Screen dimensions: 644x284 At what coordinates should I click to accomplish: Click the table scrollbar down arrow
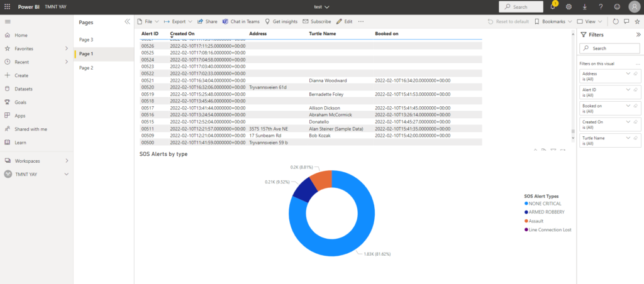pyautogui.click(x=574, y=138)
